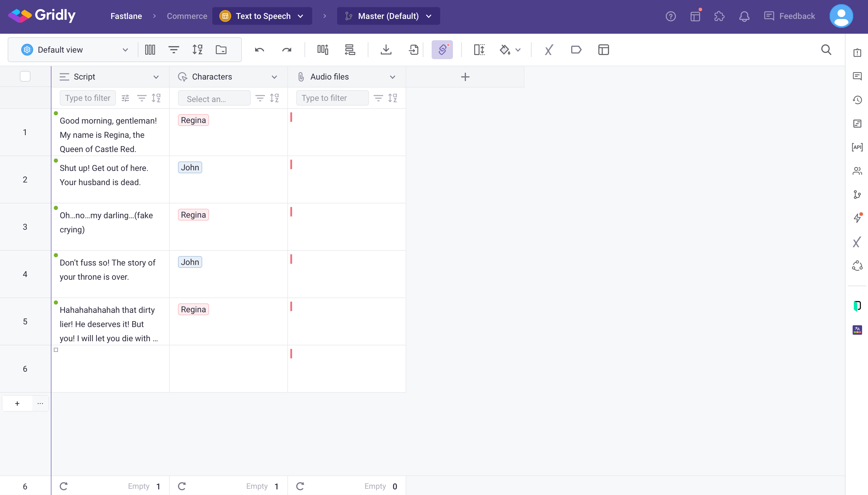The height and width of the screenshot is (495, 868).
Task: Go to the Fastlane breadcrumb
Action: (x=126, y=16)
